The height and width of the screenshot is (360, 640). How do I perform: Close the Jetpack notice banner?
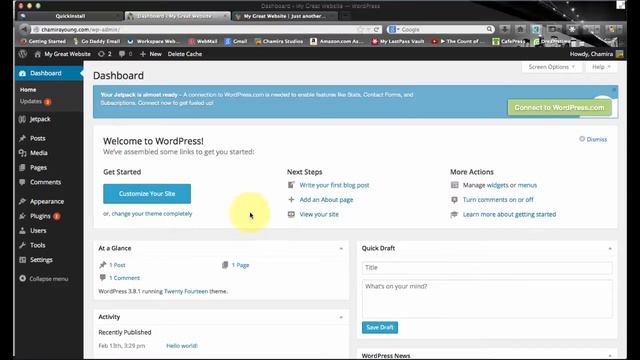614,89
